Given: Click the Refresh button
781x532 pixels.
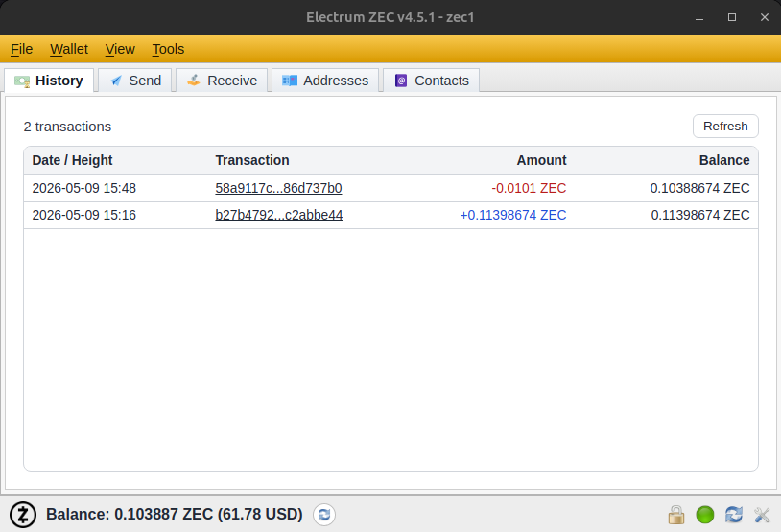Looking at the screenshot, I should [725, 127].
